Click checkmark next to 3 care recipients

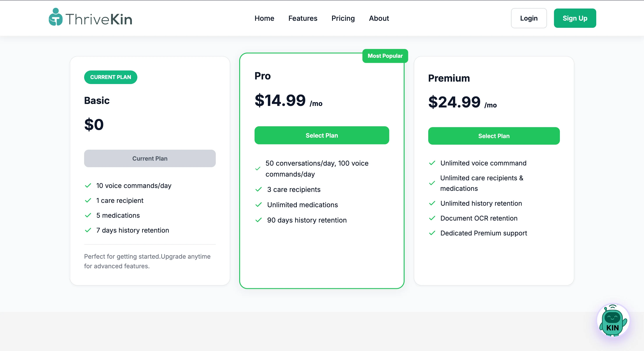point(258,190)
